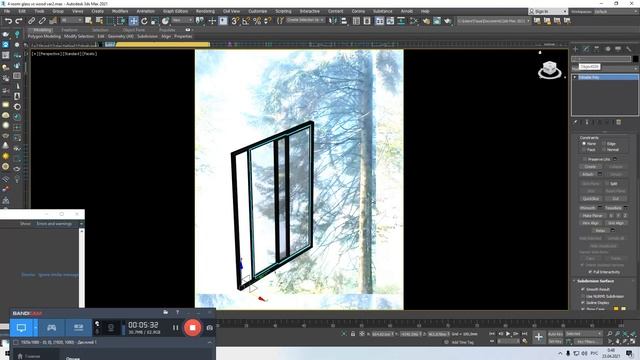Open the Workspaces Default dropdown

[x=615, y=11]
